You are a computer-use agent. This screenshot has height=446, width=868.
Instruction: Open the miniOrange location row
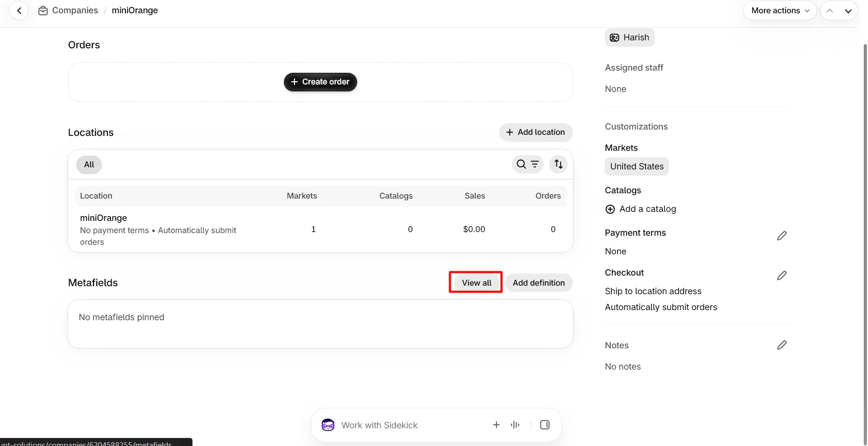point(321,229)
